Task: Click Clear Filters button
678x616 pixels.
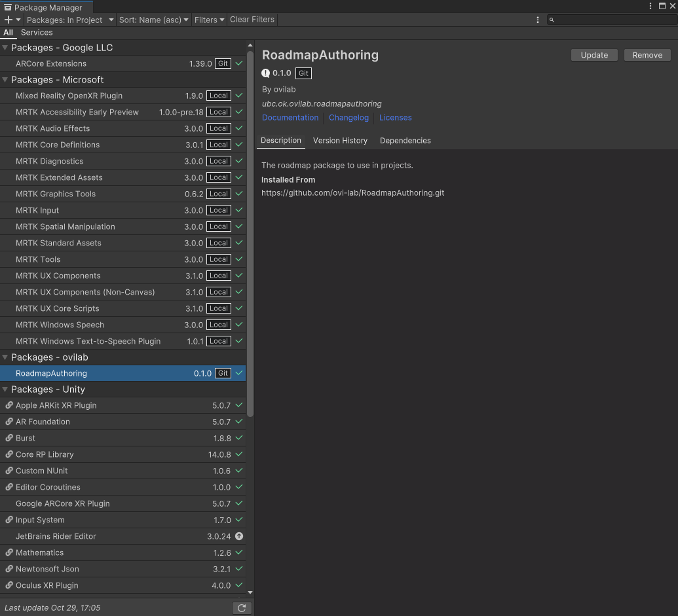Action: (252, 20)
